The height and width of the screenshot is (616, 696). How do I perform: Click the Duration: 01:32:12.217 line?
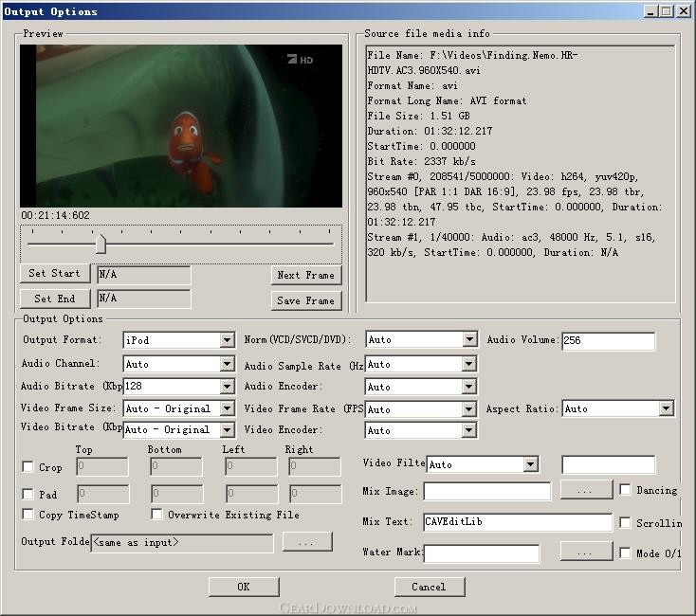[x=430, y=132]
